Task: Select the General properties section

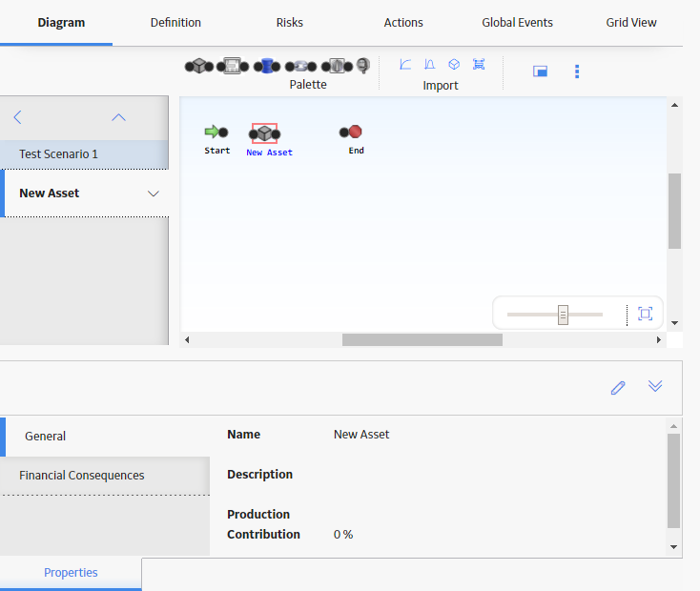Action: tap(105, 437)
